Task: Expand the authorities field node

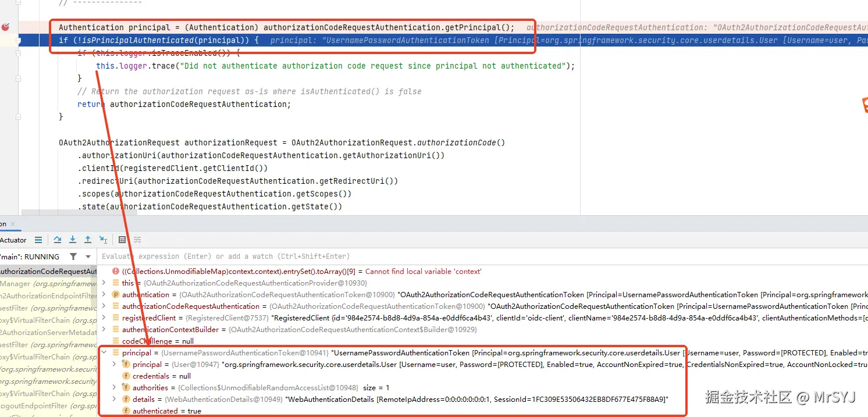Action: click(x=115, y=387)
